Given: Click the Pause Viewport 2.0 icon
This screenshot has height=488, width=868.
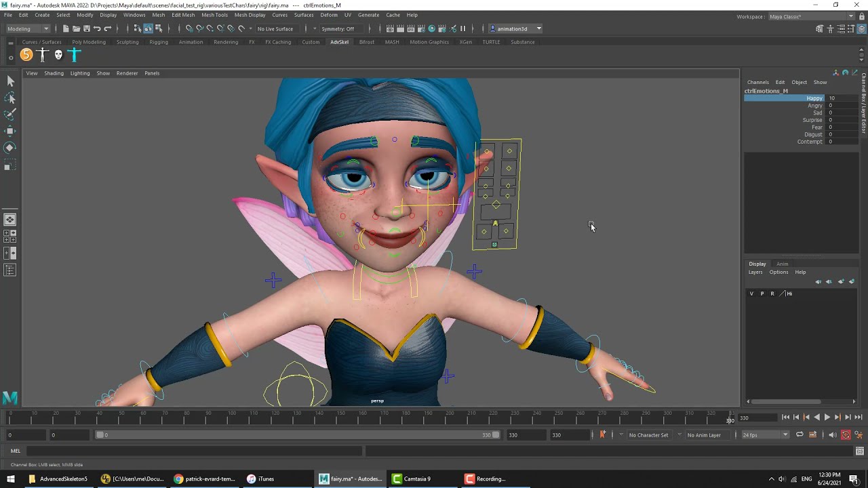Looking at the screenshot, I should [463, 28].
